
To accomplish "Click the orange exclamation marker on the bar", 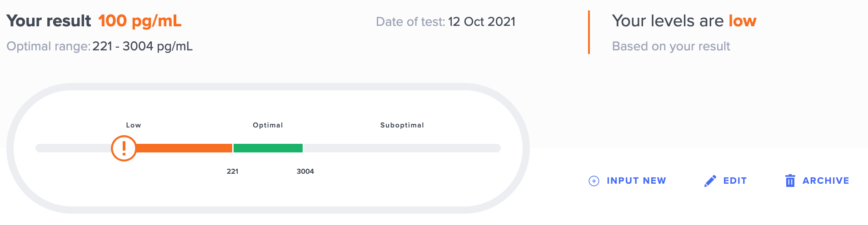I will [x=124, y=148].
